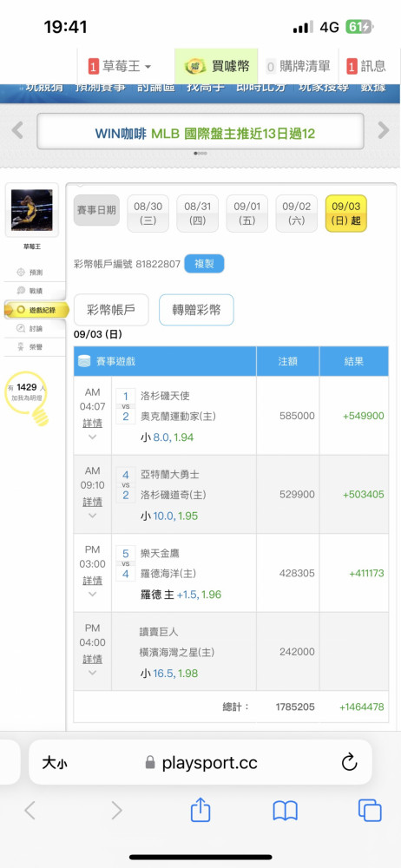Open the WIN咖啡 MLB banner link
The image size is (401, 868).
pos(200,133)
